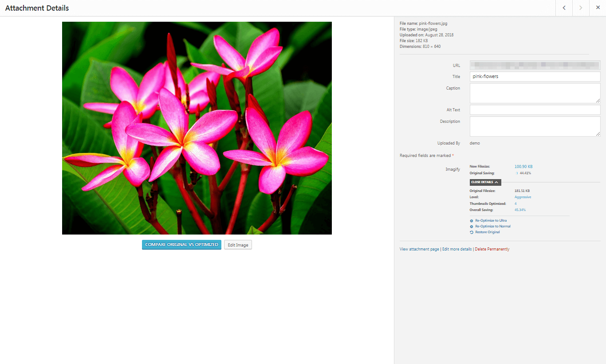Expand the Description textarea resize handle
606x364 pixels.
click(598, 134)
